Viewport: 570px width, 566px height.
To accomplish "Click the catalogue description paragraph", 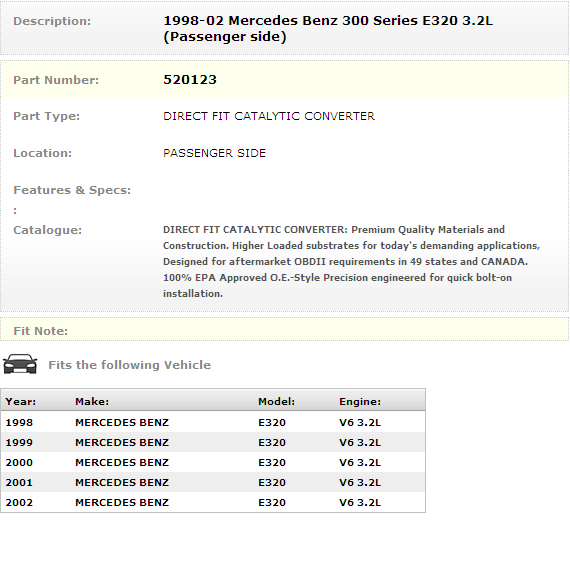I will 352,261.
